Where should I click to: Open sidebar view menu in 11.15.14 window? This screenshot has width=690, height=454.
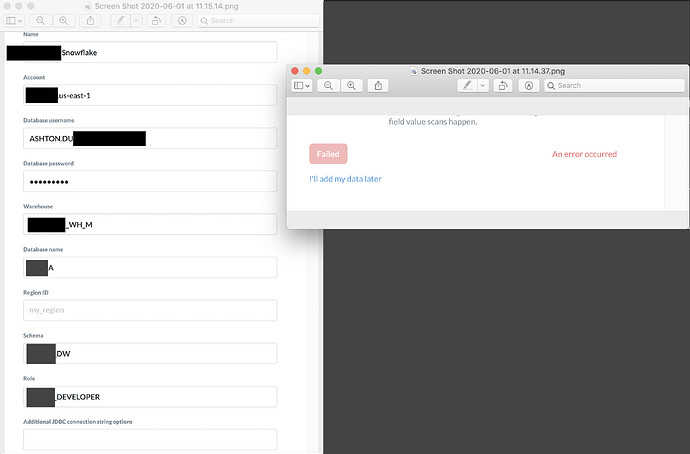[x=14, y=21]
